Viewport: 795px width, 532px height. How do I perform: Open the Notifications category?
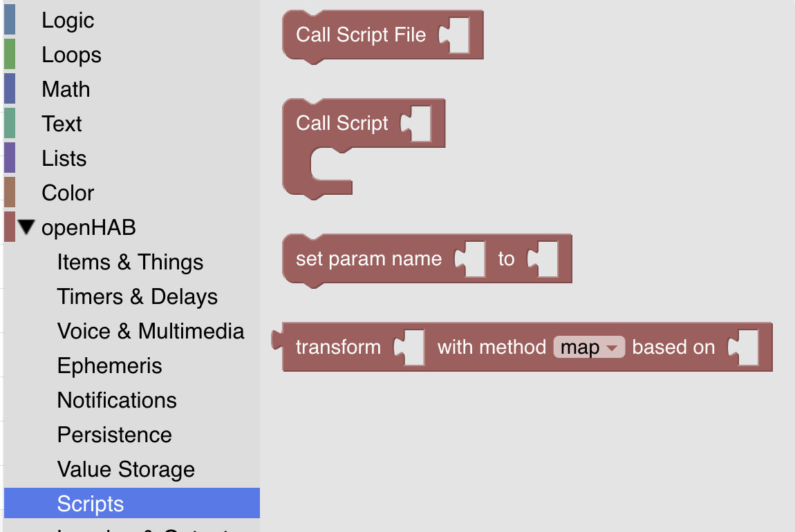coord(117,400)
